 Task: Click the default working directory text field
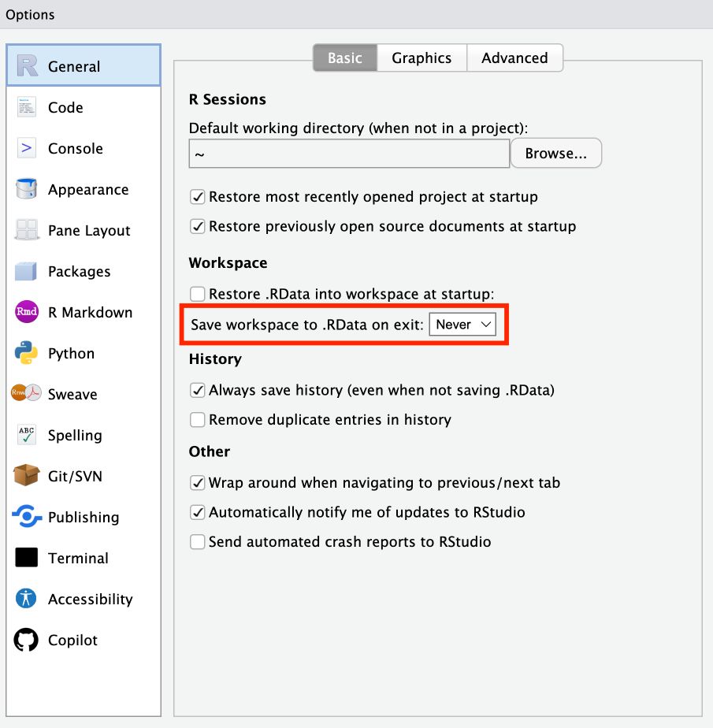click(x=349, y=154)
